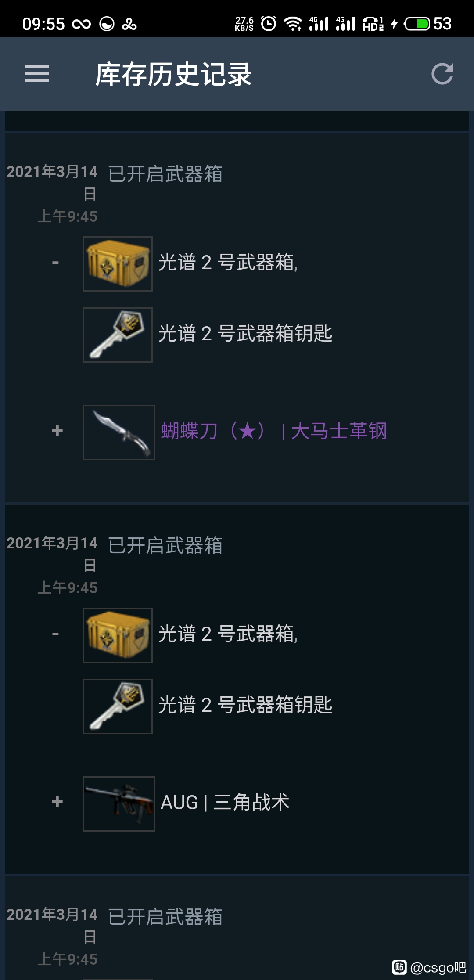The height and width of the screenshot is (980, 474).
Task: Tap third 已开启武器箱 event heading at bottom
Action: coord(165,917)
